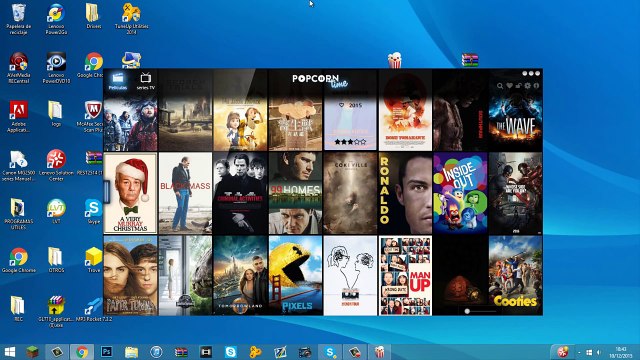Screen dimensions: 640x360
Task: Open AVerMedia RECentral shortcut
Action: tap(18, 68)
